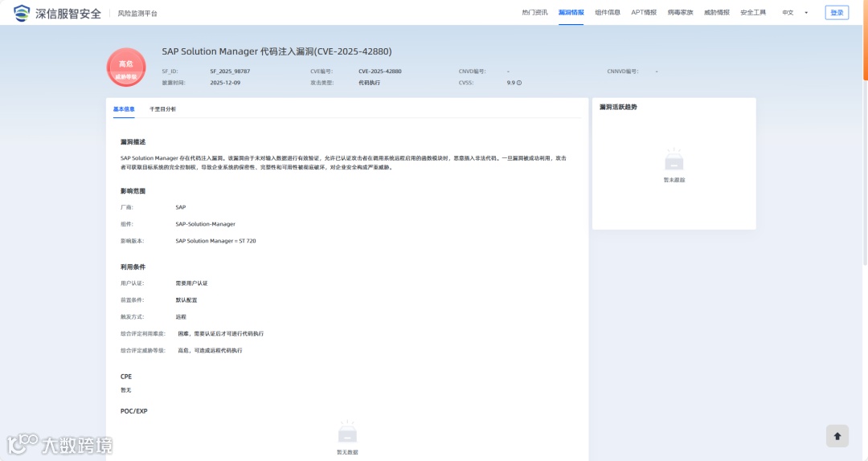The width and height of the screenshot is (868, 461).
Task: Switch to the 千里目分析 tab
Action: [x=162, y=109]
